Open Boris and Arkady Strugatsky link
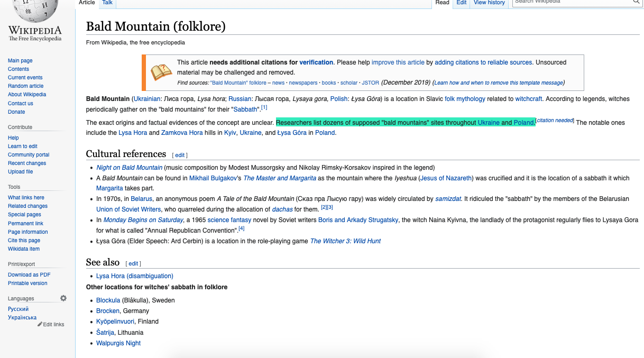The width and height of the screenshot is (644, 358). pyautogui.click(x=358, y=220)
